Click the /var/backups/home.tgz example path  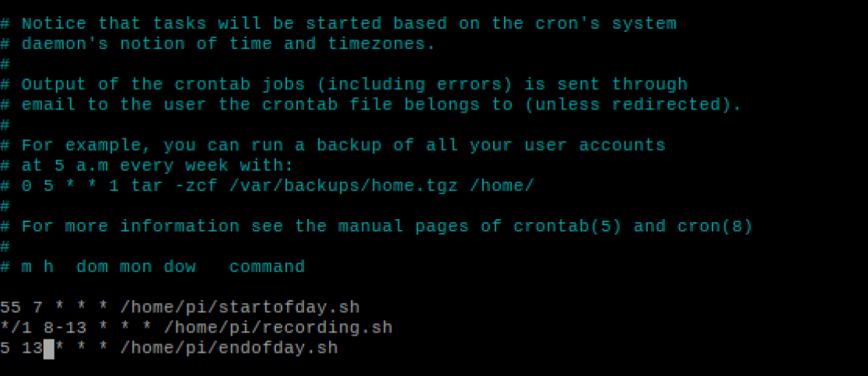click(x=344, y=186)
